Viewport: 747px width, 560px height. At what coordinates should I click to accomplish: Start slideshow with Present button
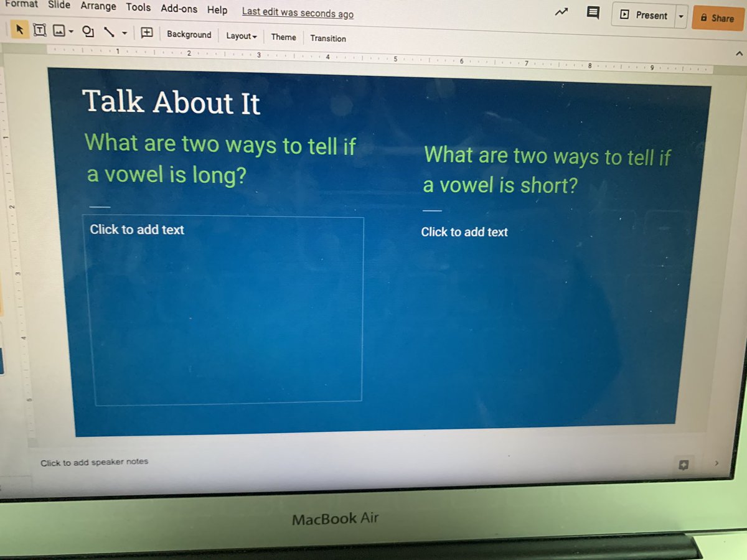click(x=644, y=16)
